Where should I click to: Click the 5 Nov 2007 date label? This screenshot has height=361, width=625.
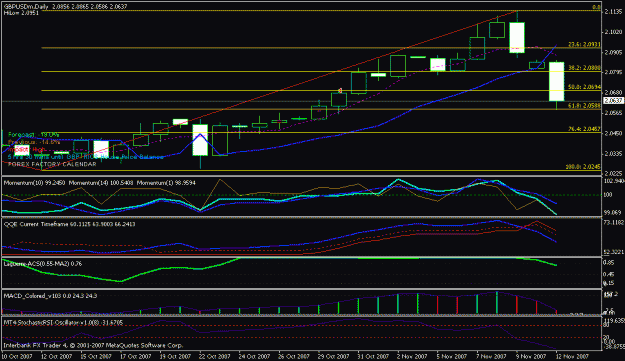tap(452, 356)
